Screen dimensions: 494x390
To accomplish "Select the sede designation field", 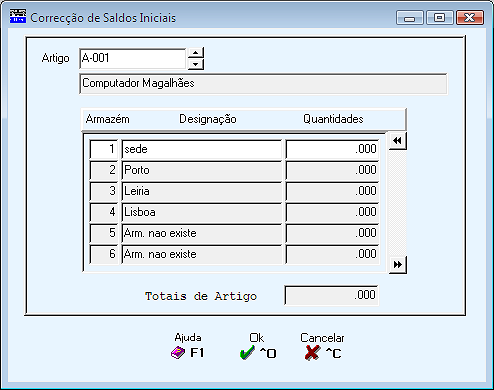I will coord(202,149).
